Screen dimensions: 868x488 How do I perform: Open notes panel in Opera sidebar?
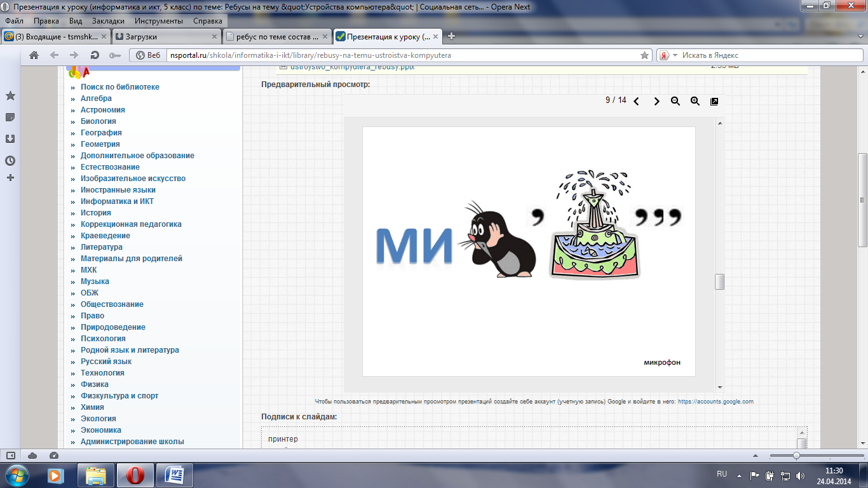10,118
